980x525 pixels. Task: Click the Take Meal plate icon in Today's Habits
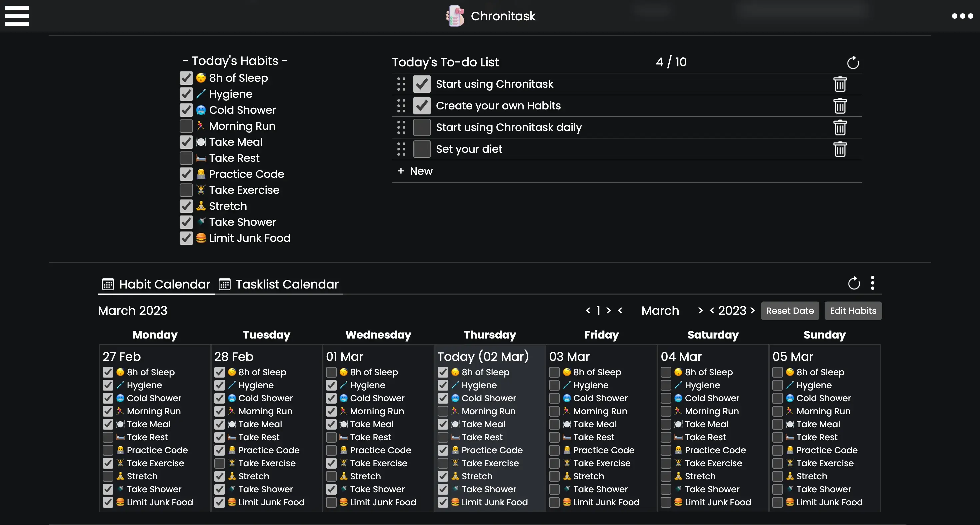coord(201,142)
